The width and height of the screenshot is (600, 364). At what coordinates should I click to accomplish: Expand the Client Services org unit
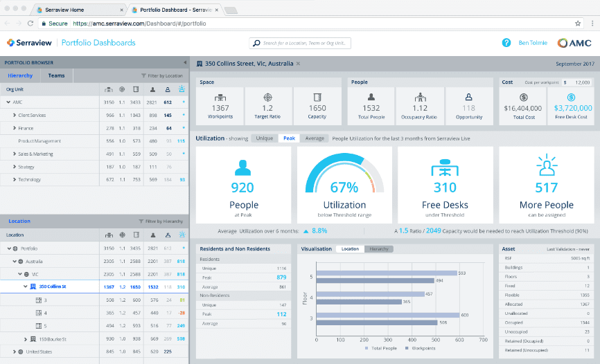(x=14, y=115)
